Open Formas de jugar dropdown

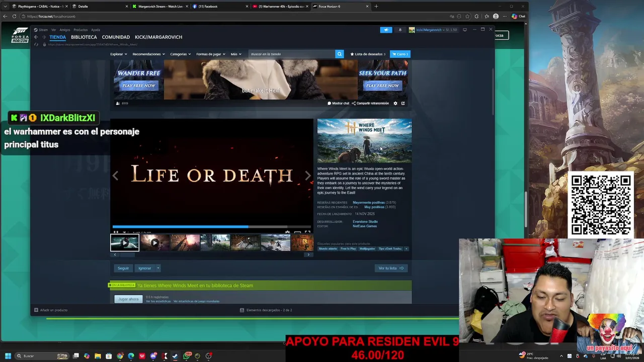(211, 54)
